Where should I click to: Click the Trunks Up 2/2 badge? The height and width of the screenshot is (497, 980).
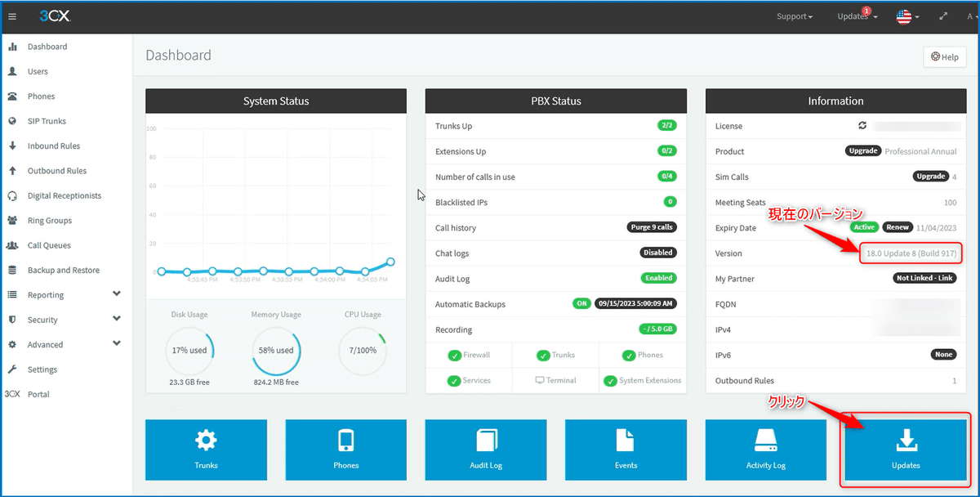point(666,126)
